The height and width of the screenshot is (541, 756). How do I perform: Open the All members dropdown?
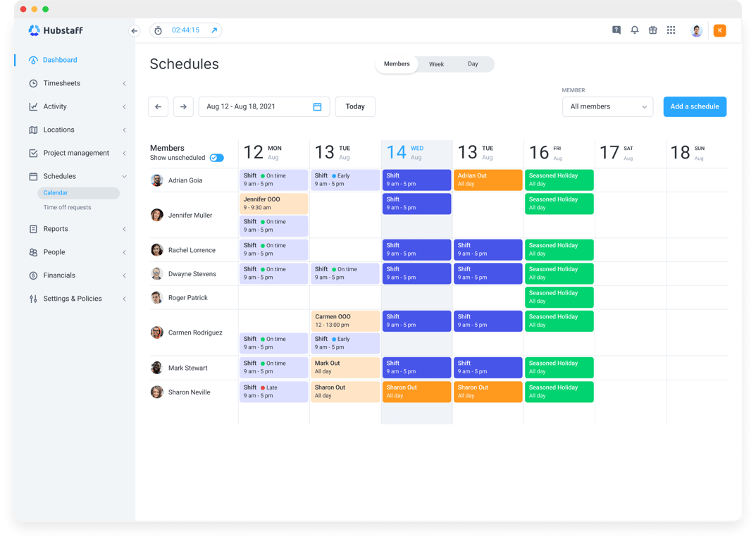(607, 106)
